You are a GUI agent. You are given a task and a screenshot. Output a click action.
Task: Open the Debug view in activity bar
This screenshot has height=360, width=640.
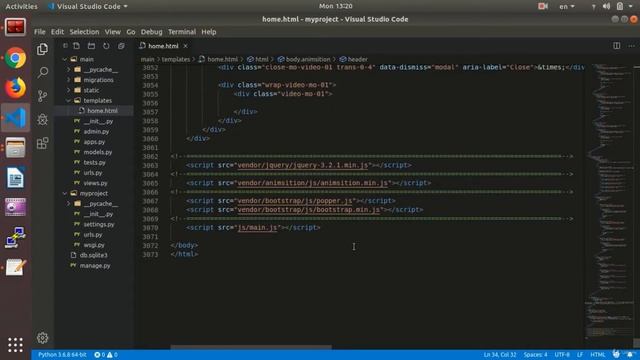click(x=42, y=119)
